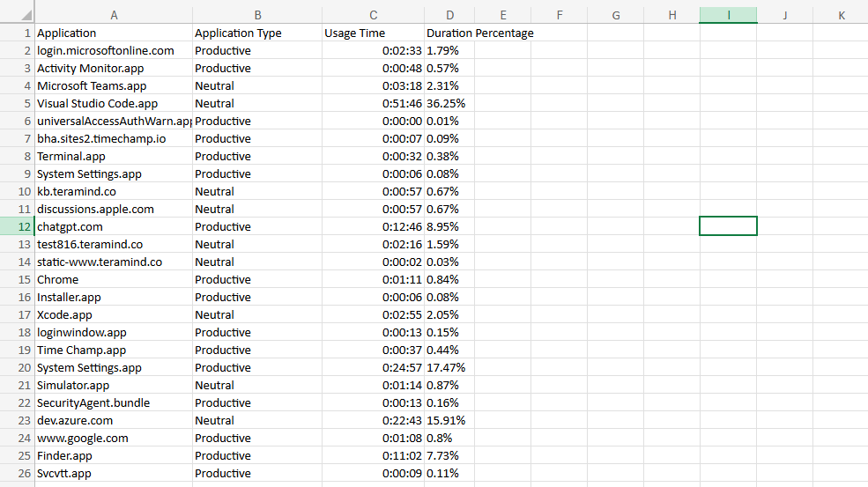Select cell 'kb.teramind.co'
This screenshot has height=487, width=868.
pyautogui.click(x=114, y=191)
